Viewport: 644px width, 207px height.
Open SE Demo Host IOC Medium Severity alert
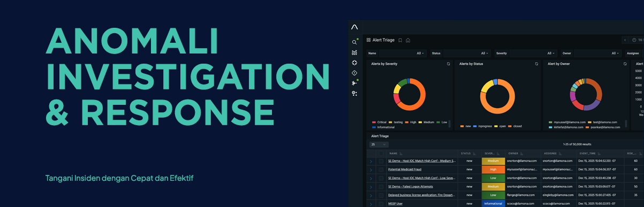coord(422,161)
